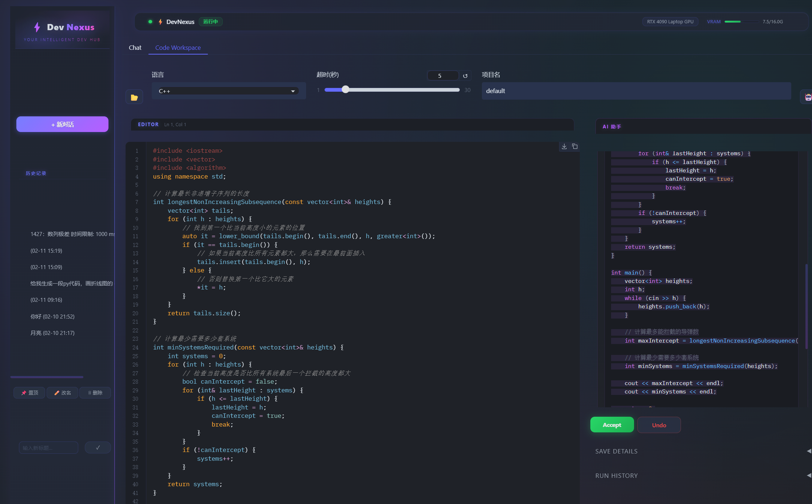This screenshot has height=504, width=812.
Task: Start a new chat with +新对话
Action: click(x=62, y=124)
